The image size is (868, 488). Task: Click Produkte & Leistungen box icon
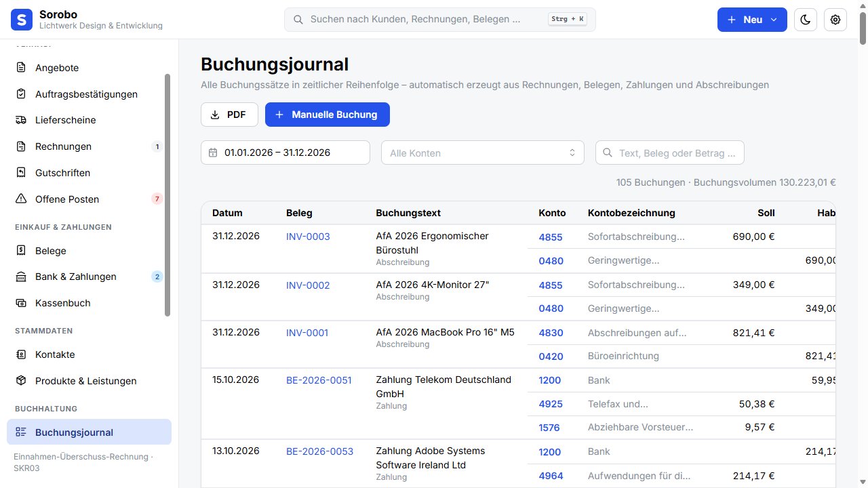(x=21, y=381)
